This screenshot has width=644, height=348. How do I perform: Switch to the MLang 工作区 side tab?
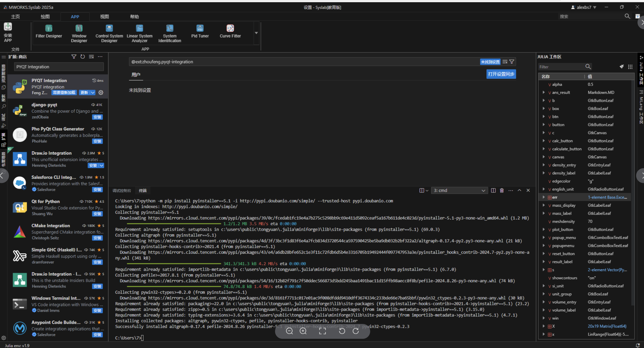[x=641, y=108]
